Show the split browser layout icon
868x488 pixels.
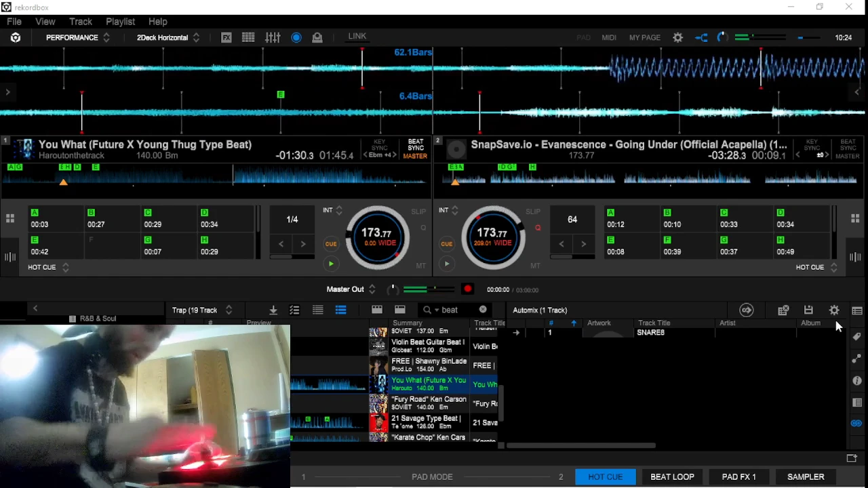click(x=377, y=310)
